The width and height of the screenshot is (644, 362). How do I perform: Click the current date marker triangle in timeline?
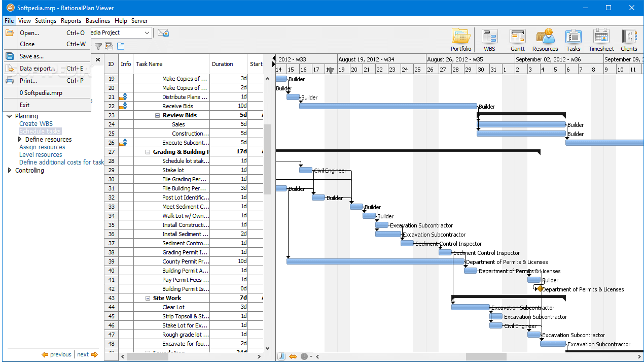click(331, 71)
